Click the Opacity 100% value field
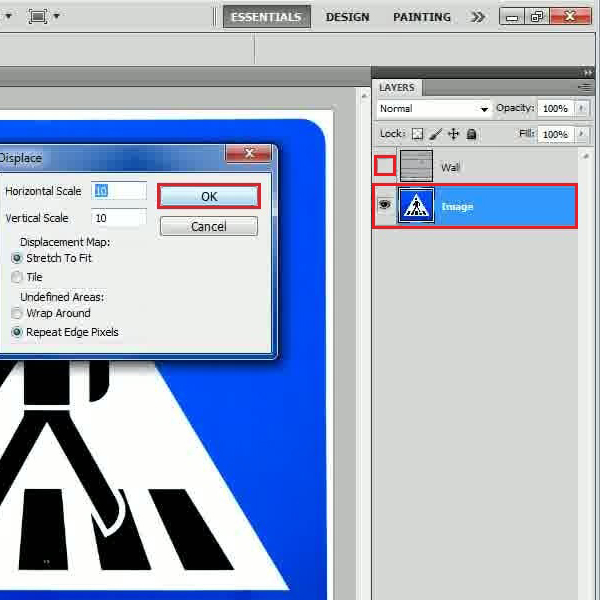The image size is (600, 600). pos(556,109)
